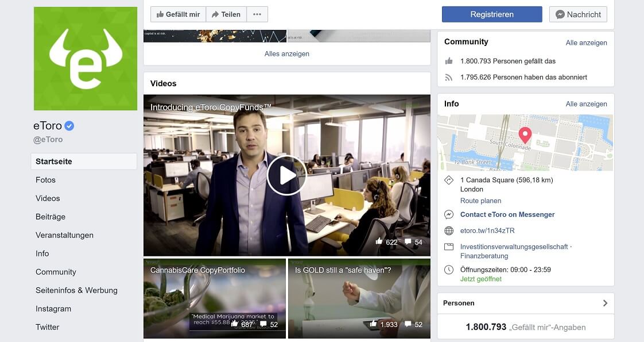Click the Jetzt geöffnet status text

(x=480, y=279)
